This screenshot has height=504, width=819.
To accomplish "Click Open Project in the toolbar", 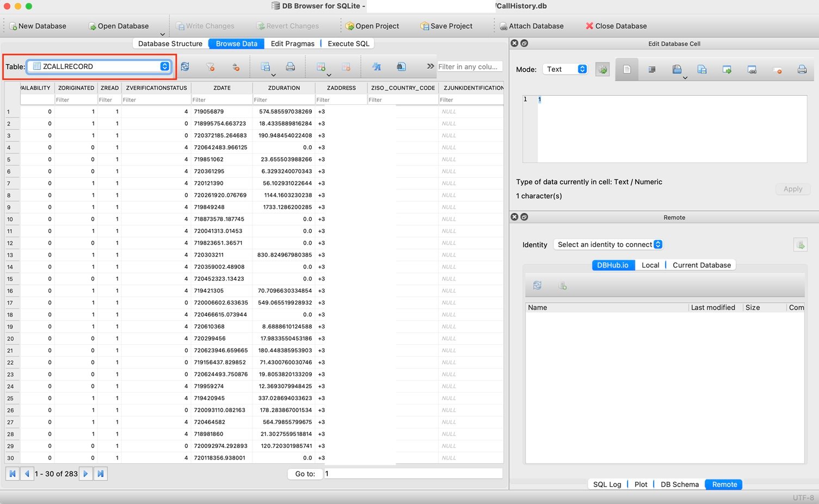I will [372, 26].
